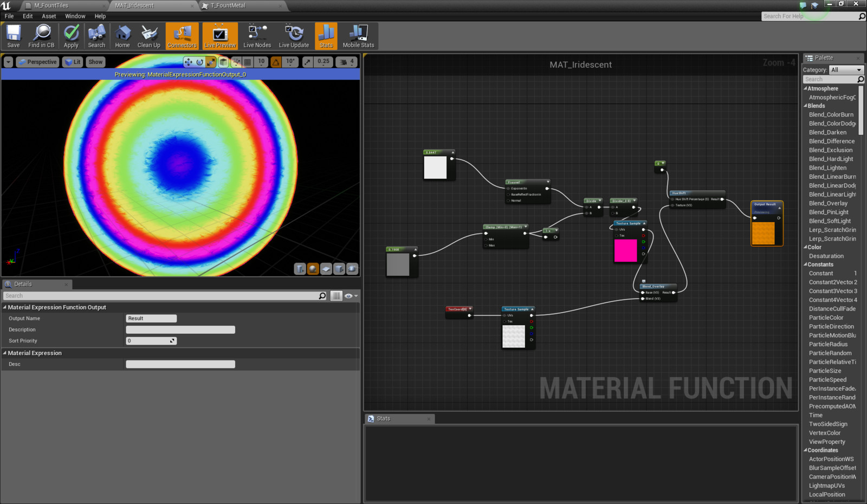Viewport: 867px width, 504px height.
Task: Click the Description text field
Action: click(x=180, y=329)
